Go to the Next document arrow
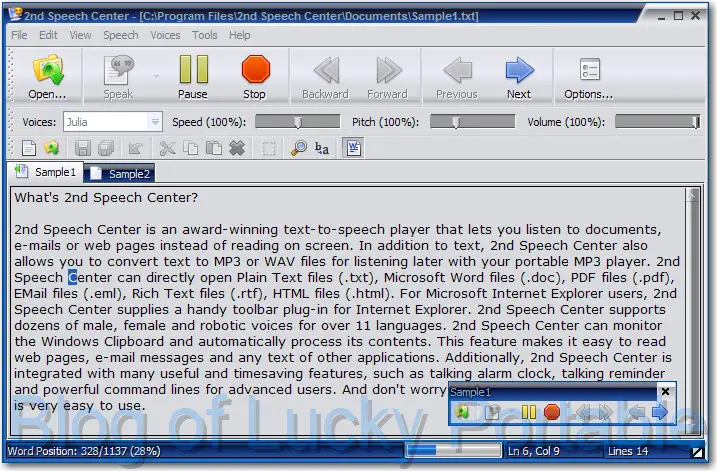This screenshot has width=717, height=471. [519, 77]
